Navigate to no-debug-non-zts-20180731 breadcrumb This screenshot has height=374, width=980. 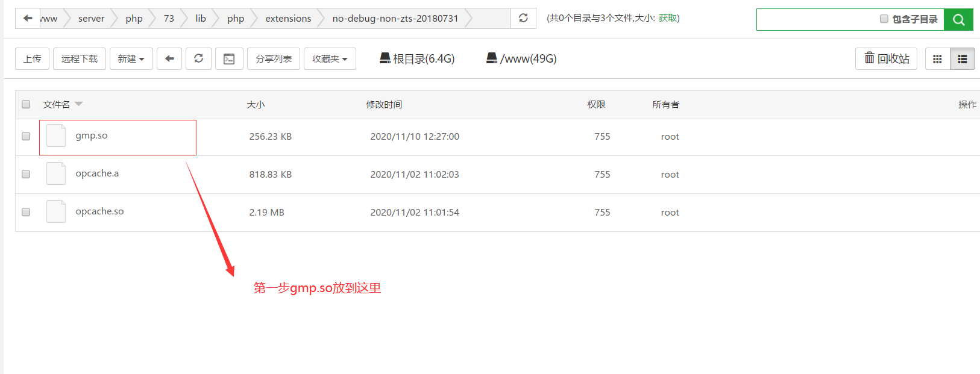click(x=395, y=19)
